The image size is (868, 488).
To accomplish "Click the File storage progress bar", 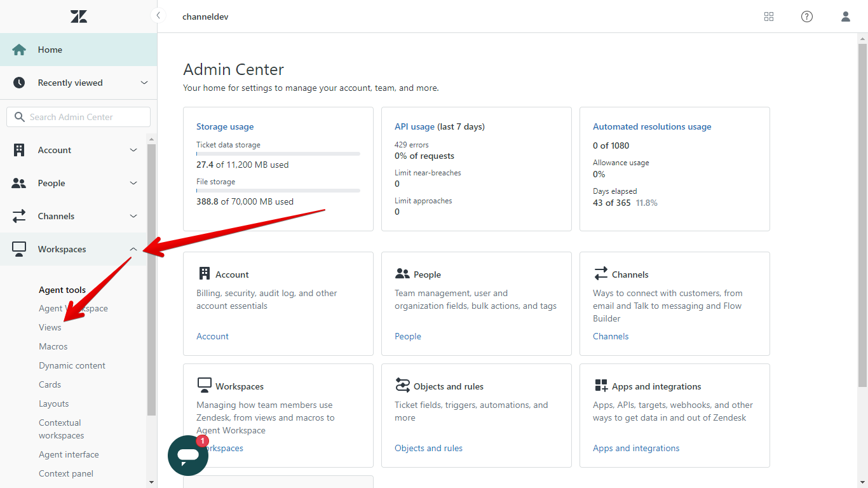I will coord(278,191).
